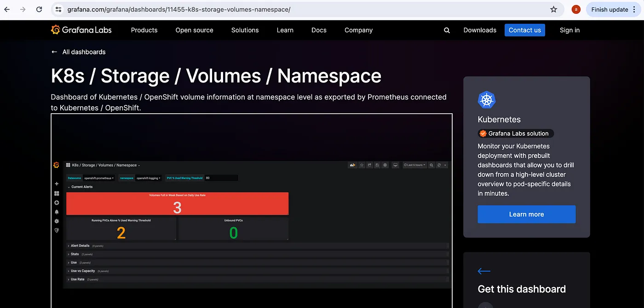Click the Sign in link

click(570, 30)
